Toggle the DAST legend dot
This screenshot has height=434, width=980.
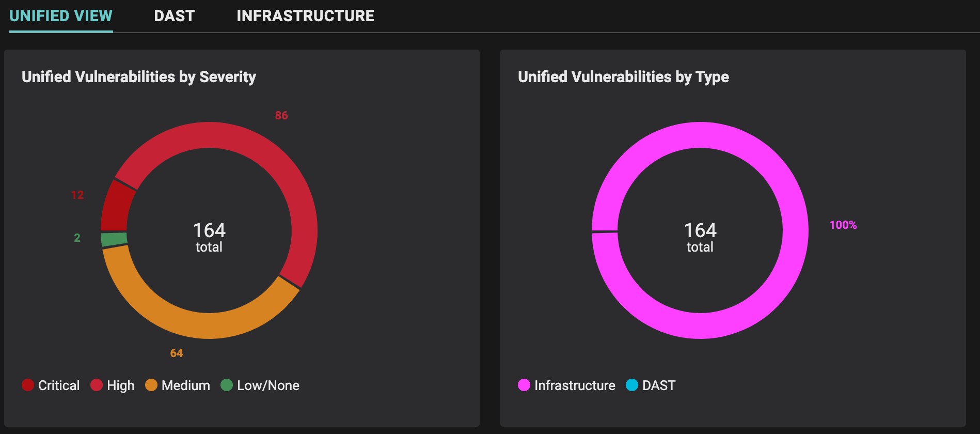(x=632, y=385)
